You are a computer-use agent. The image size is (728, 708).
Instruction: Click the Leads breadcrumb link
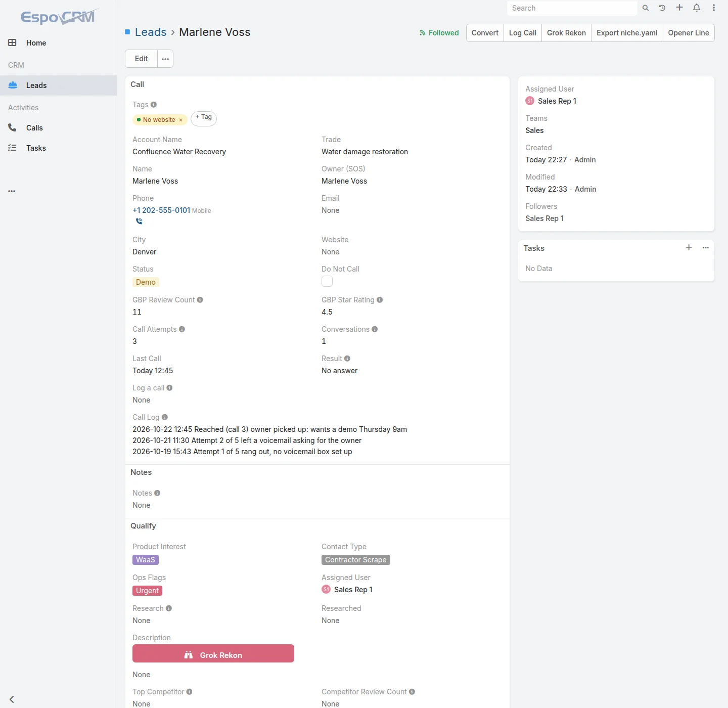(151, 32)
